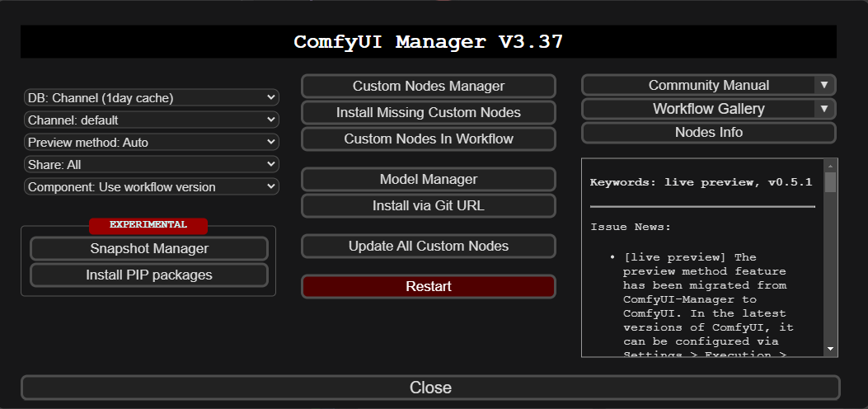
Task: Open the Snapshot Manager
Action: pyautogui.click(x=149, y=248)
